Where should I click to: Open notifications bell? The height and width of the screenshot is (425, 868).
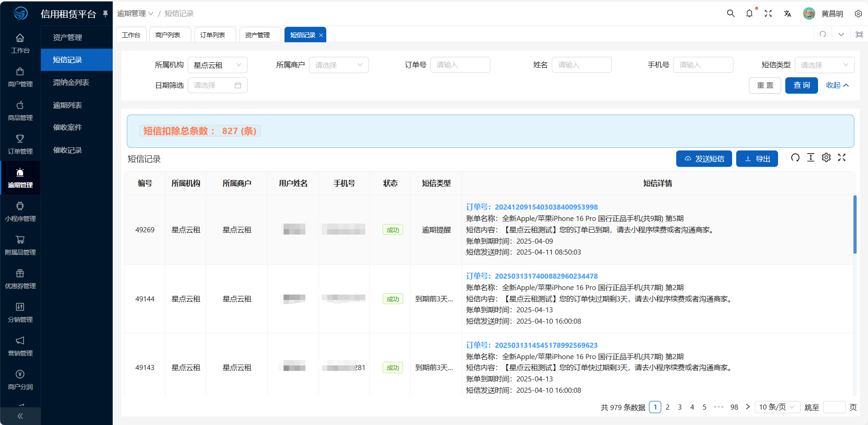coord(749,14)
